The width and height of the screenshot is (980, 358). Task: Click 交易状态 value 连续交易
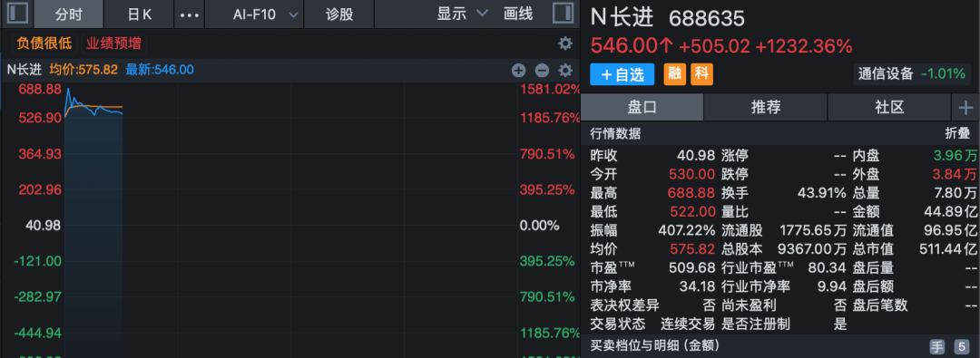point(688,324)
